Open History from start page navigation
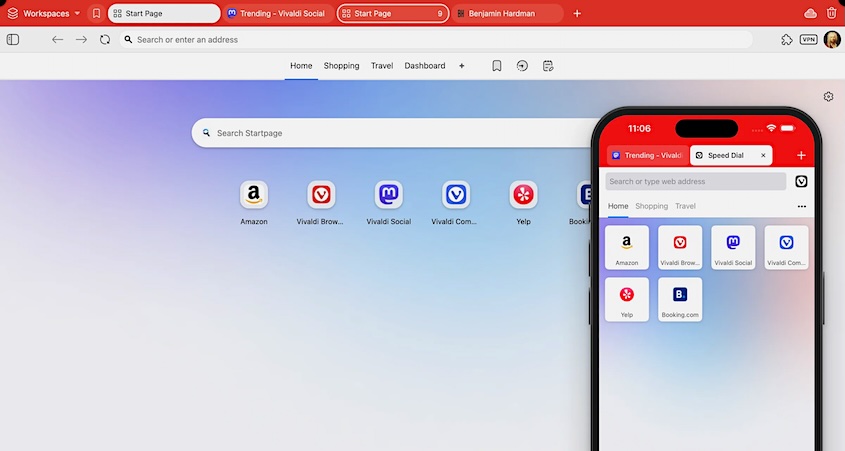The height and width of the screenshot is (451, 845). pos(522,66)
